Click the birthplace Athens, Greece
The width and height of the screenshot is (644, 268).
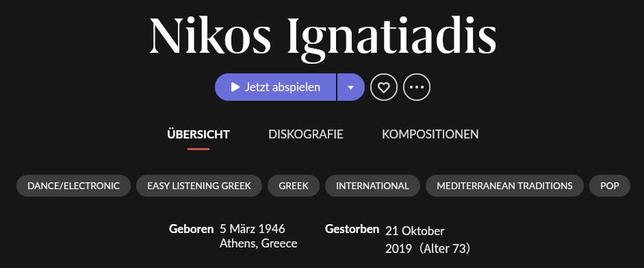click(x=258, y=243)
